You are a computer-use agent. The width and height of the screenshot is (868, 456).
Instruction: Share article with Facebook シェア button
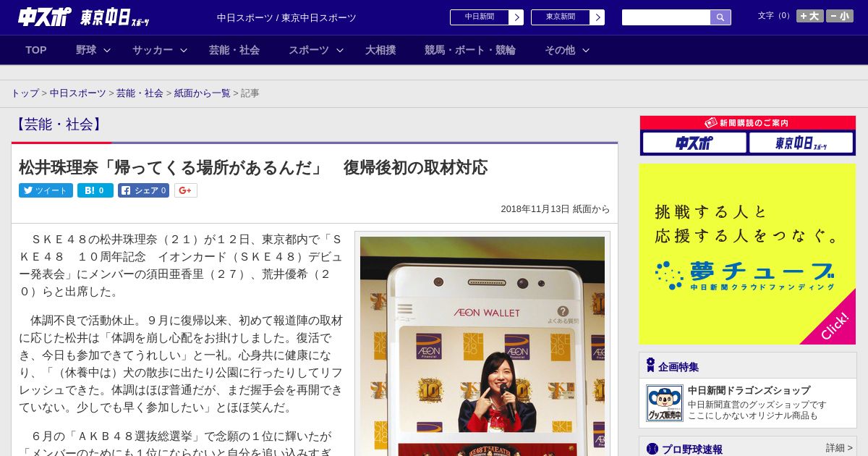pyautogui.click(x=143, y=190)
